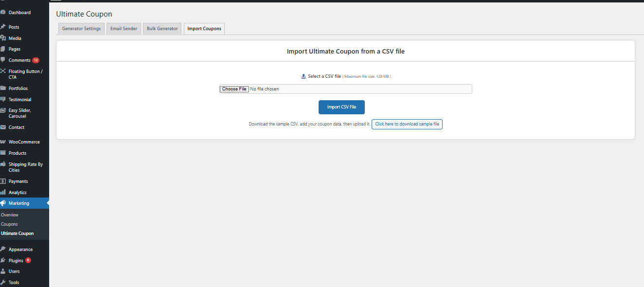Click the Dashboard icon in sidebar
The height and width of the screenshot is (287, 644).
pyautogui.click(x=3, y=13)
